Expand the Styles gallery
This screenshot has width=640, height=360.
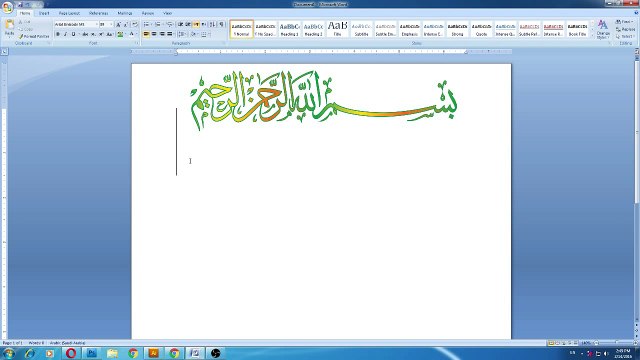pos(592,36)
